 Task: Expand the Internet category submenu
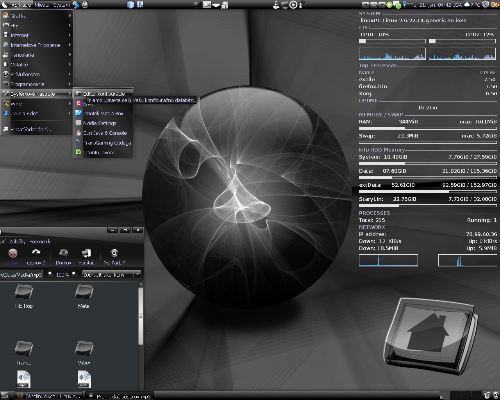[37, 35]
